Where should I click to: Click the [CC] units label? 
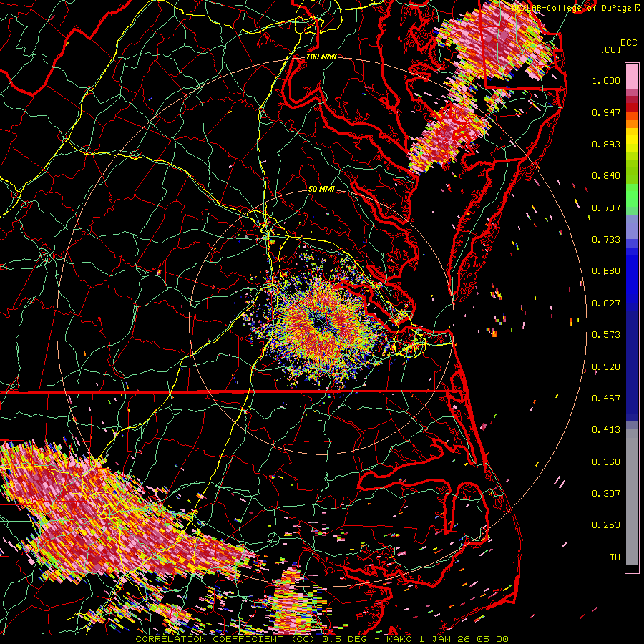(610, 49)
